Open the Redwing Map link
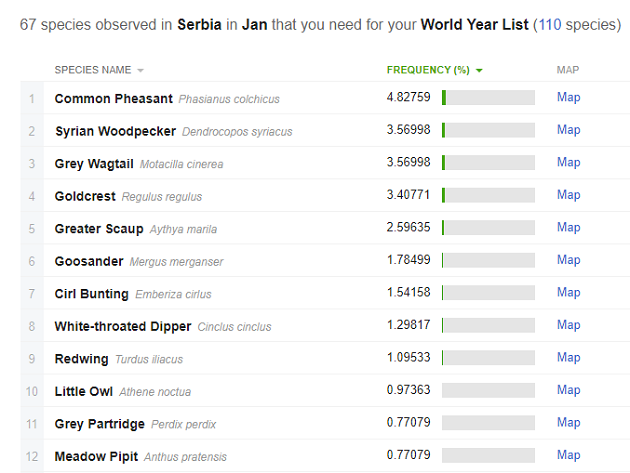This screenshot has width=630, height=473. click(x=569, y=358)
